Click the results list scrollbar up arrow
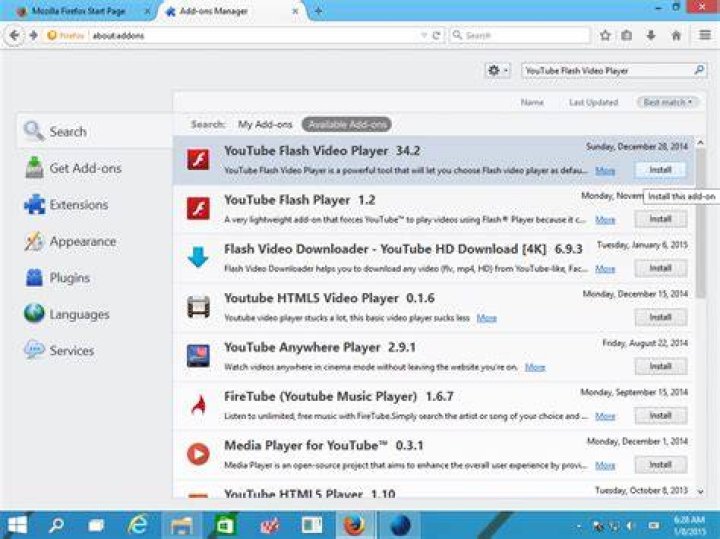The image size is (720, 539). click(x=700, y=143)
